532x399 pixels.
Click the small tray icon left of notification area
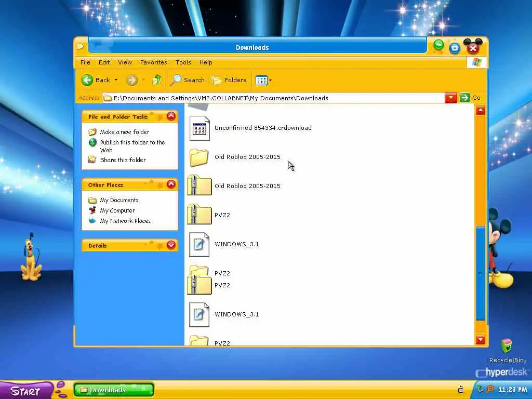pyautogui.click(x=461, y=389)
